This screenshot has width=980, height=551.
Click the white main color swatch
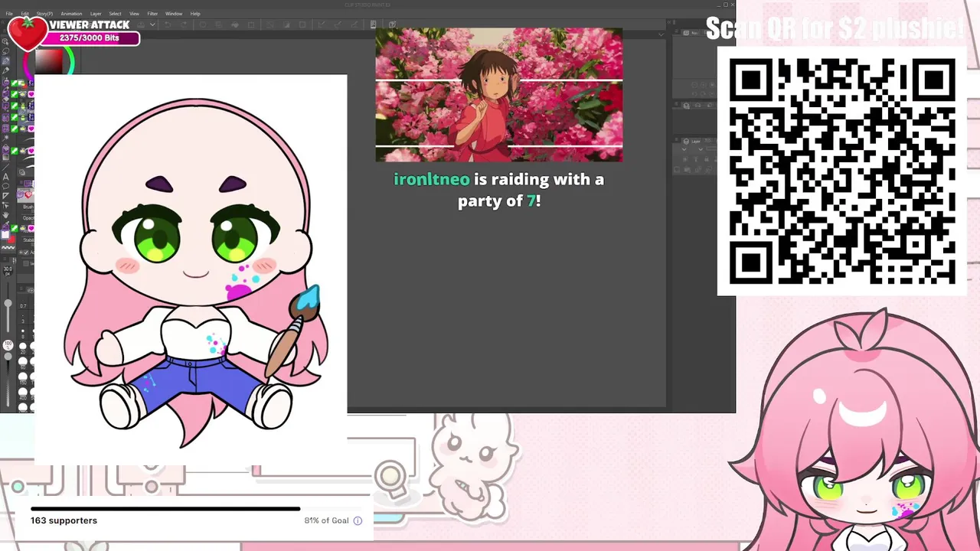(x=5, y=236)
